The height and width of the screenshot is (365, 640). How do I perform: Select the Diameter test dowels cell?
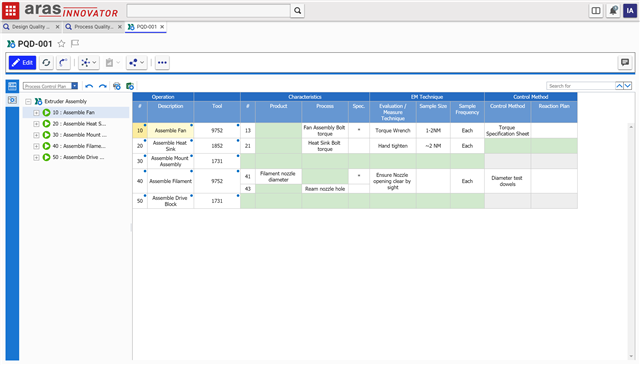(x=507, y=181)
